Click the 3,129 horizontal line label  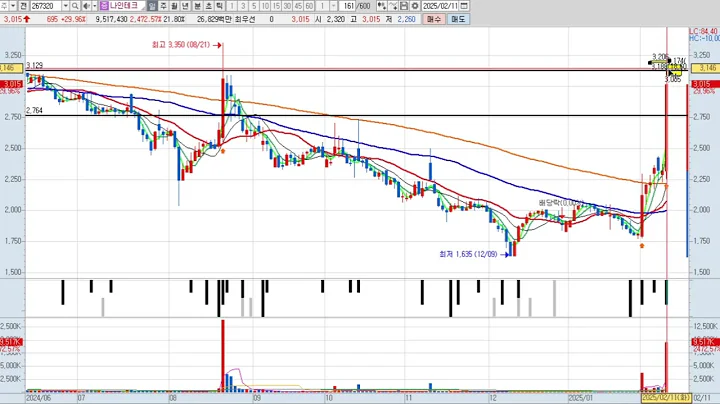pyautogui.click(x=34, y=66)
